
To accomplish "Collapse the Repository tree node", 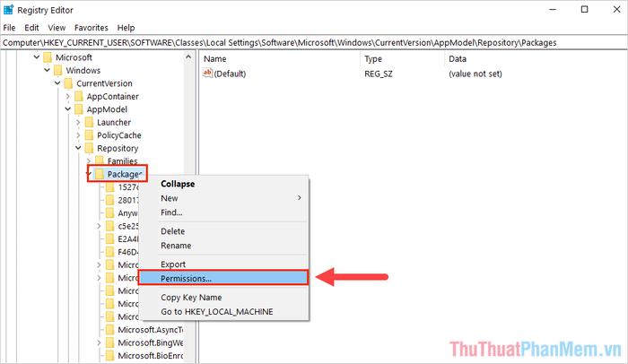I will point(78,148).
